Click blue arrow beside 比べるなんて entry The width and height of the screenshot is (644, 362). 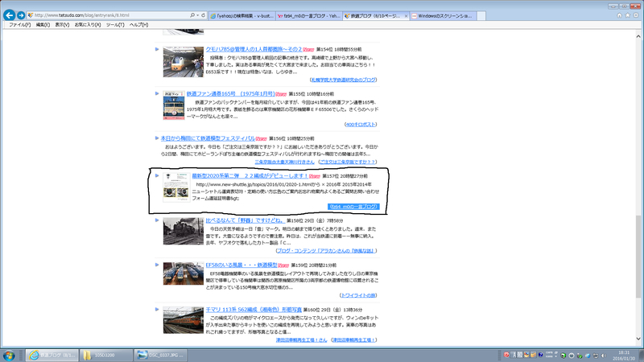point(157,220)
